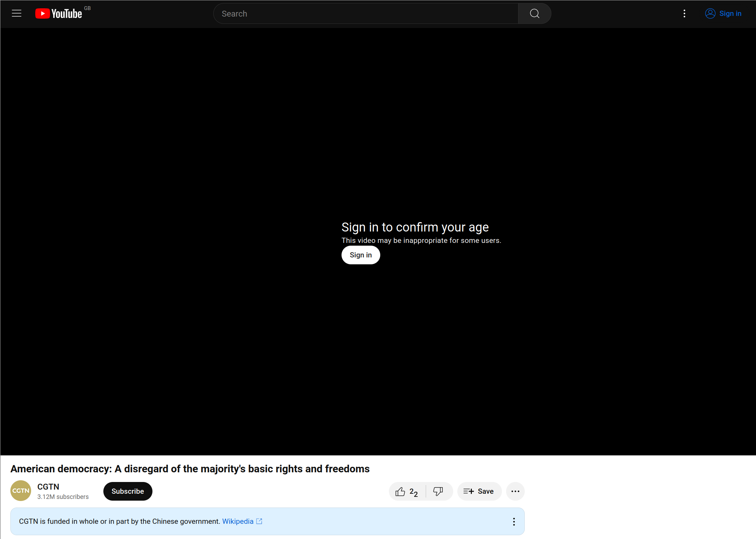Open the funding notice info panel options menu
Viewport: 756px width, 539px height.
[514, 521]
